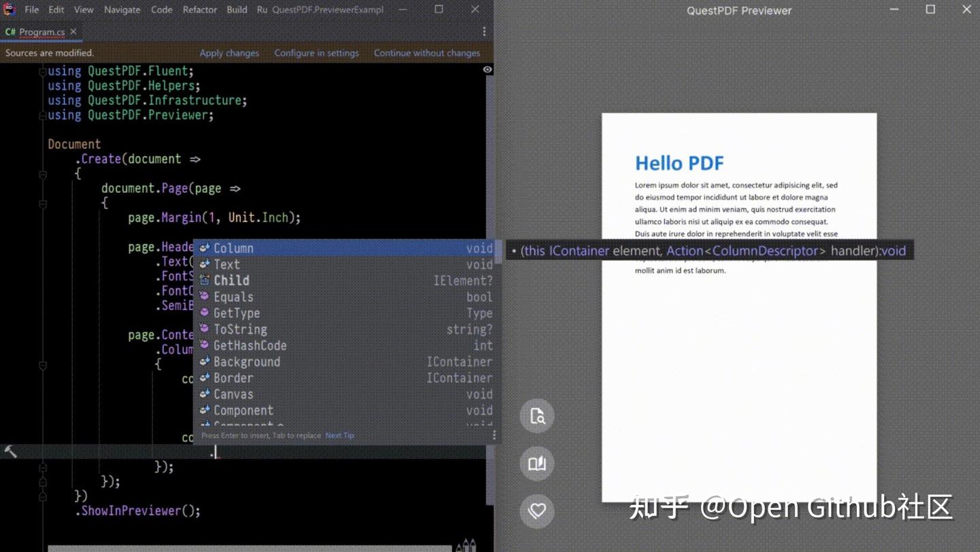980x552 pixels.
Task: Collapse the using directives fold marker
Action: (x=42, y=71)
